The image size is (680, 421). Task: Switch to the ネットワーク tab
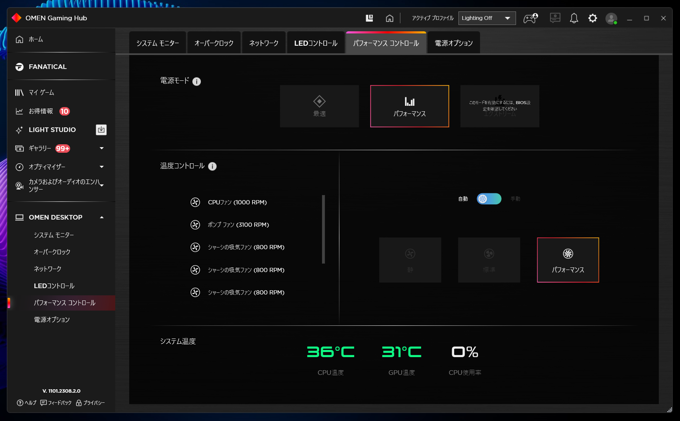[x=264, y=43]
